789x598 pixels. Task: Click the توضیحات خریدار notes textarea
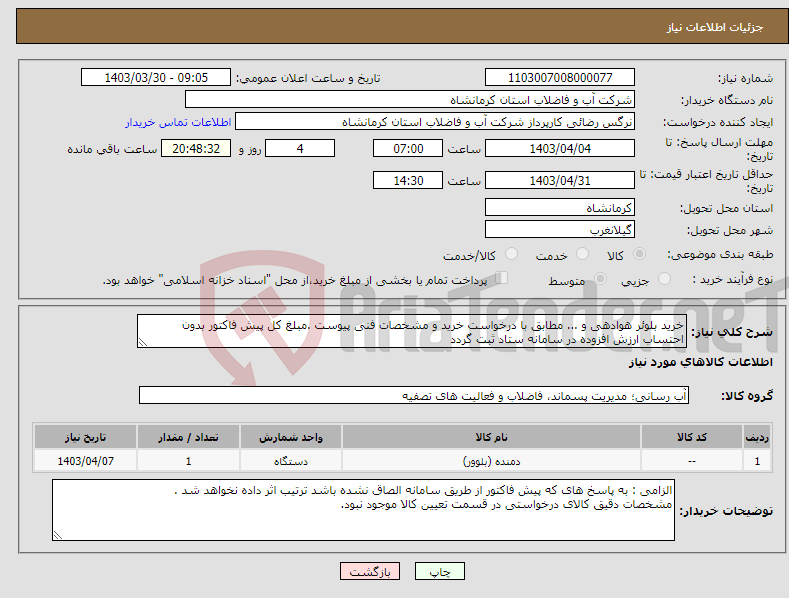coord(363,510)
